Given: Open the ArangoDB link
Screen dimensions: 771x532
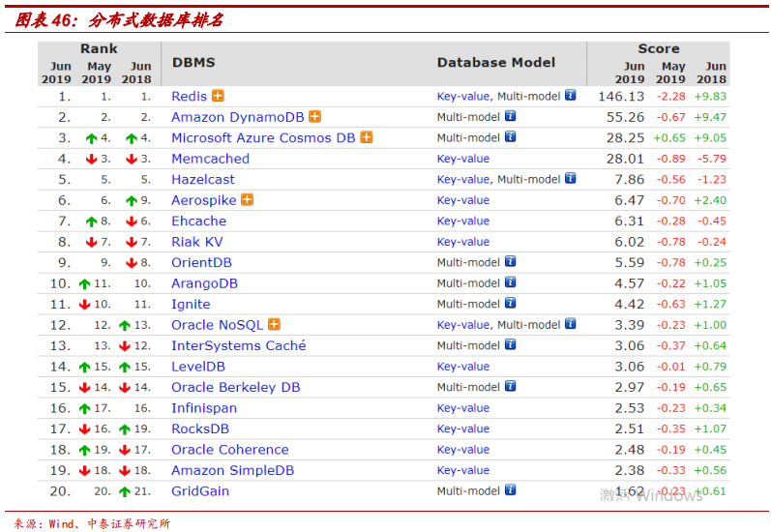Looking at the screenshot, I should tap(204, 283).
